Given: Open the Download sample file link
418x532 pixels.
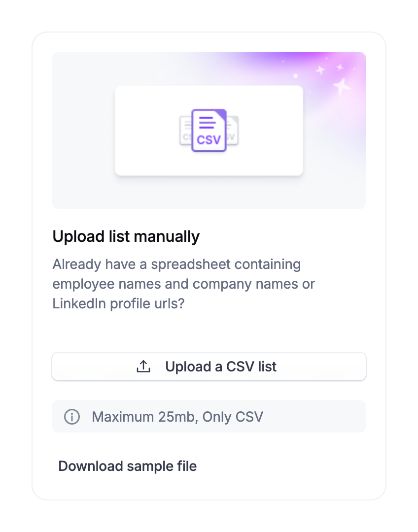Looking at the screenshot, I should click(127, 466).
